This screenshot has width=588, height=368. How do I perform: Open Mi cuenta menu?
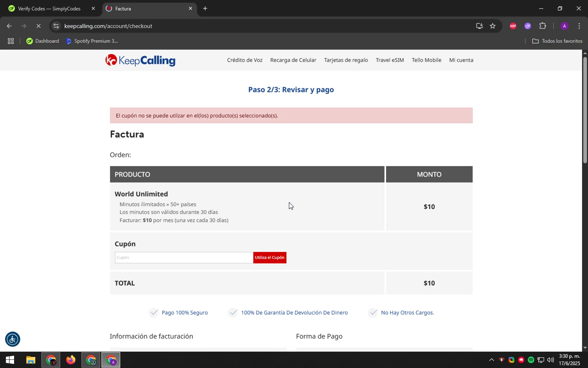461,60
